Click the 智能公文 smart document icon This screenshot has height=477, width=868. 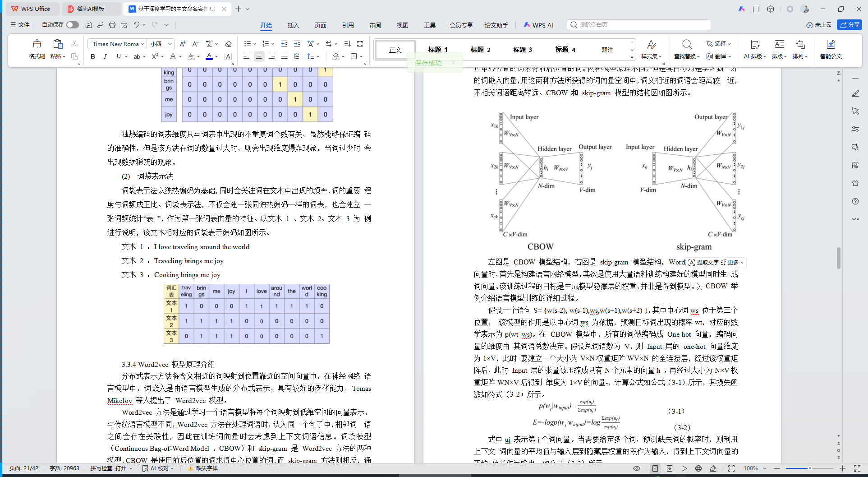[831, 44]
